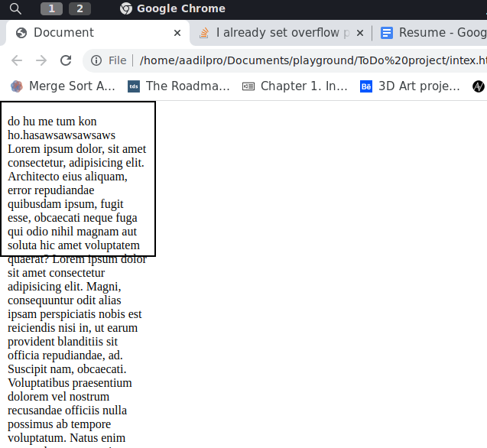Screen dimensions: 487x448
Task: Click text 'Architecto eius aliquam,'
Action: pyautogui.click(x=67, y=176)
